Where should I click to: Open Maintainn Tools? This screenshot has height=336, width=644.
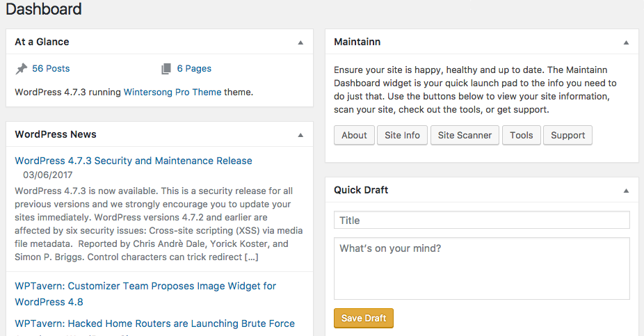coord(521,135)
